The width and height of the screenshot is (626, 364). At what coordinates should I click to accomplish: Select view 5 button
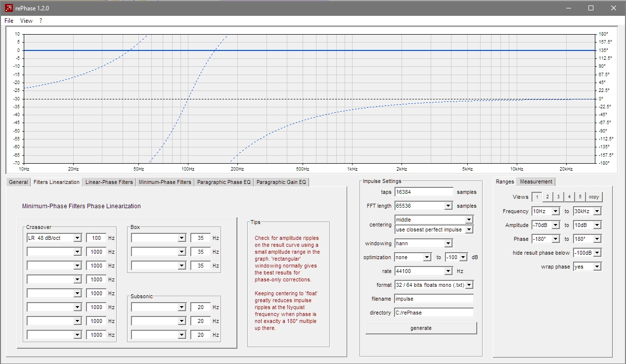pos(580,197)
